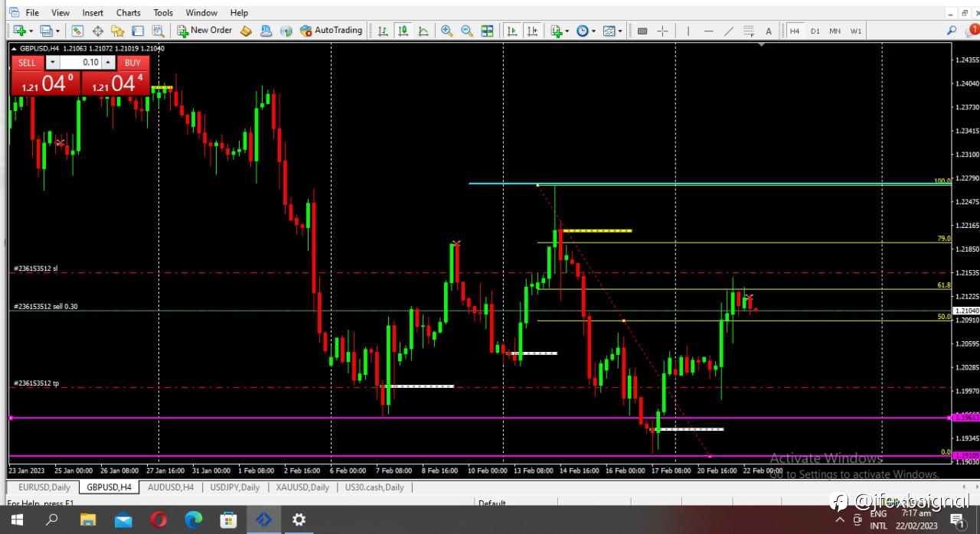980x534 pixels.
Task: Open the File menu
Action: (32, 12)
